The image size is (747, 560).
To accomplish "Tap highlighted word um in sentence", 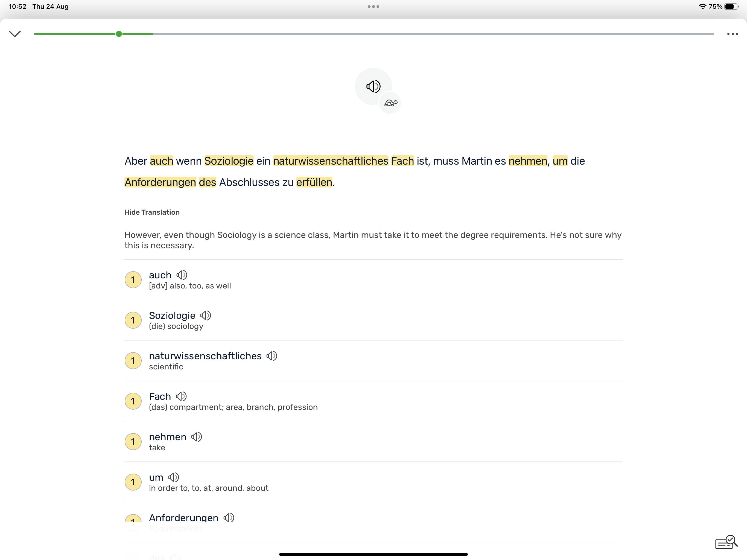I will (560, 161).
